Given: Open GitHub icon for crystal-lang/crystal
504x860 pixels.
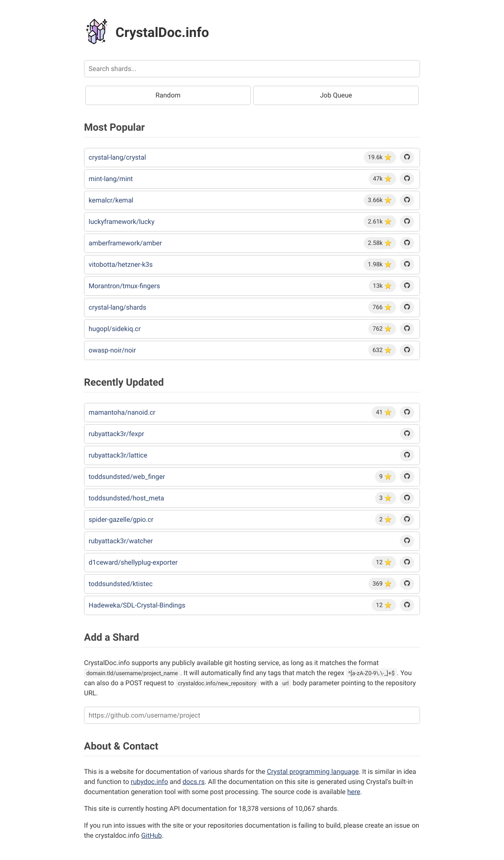Looking at the screenshot, I should tap(407, 157).
